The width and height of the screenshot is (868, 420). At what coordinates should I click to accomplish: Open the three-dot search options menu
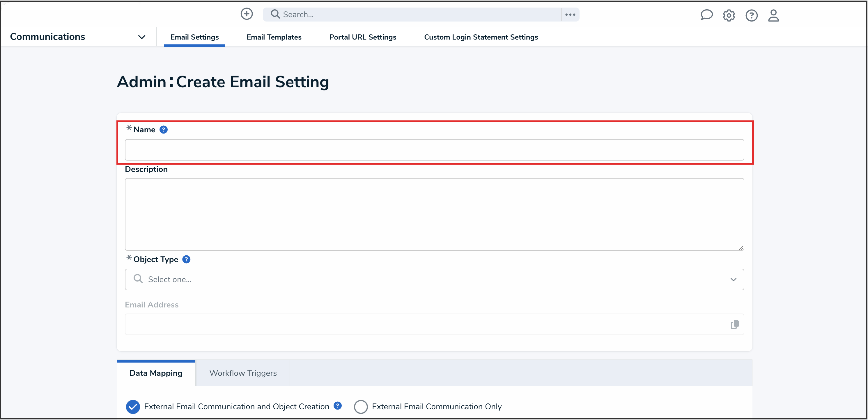pyautogui.click(x=570, y=15)
